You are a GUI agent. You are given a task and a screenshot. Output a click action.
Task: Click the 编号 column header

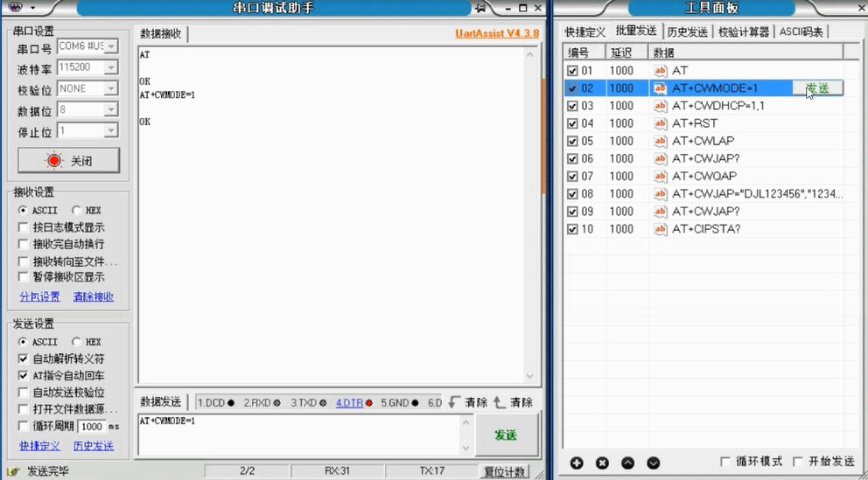[584, 52]
